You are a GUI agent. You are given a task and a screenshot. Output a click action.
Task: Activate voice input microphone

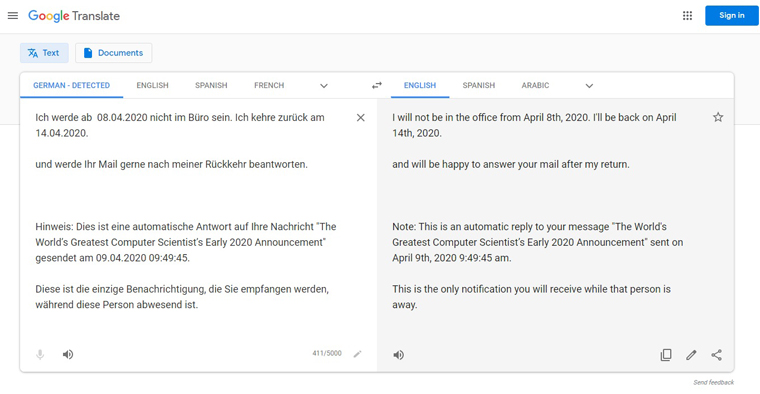click(x=40, y=355)
